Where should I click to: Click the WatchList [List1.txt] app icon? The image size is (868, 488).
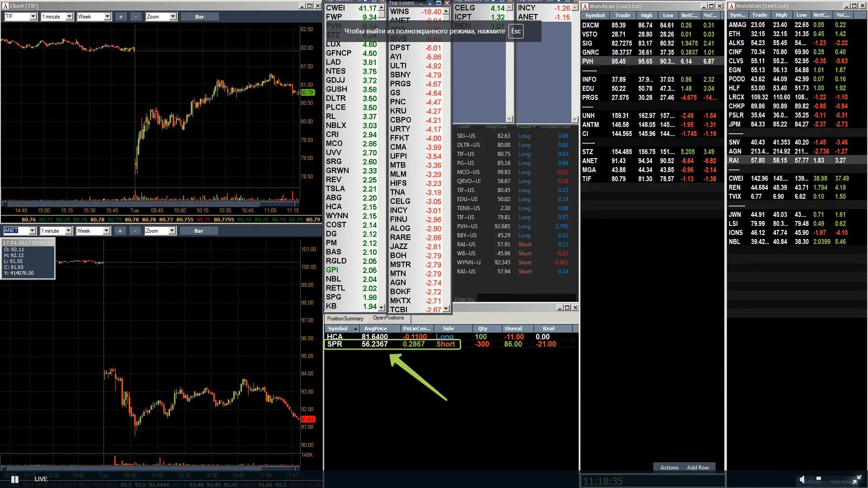click(731, 6)
